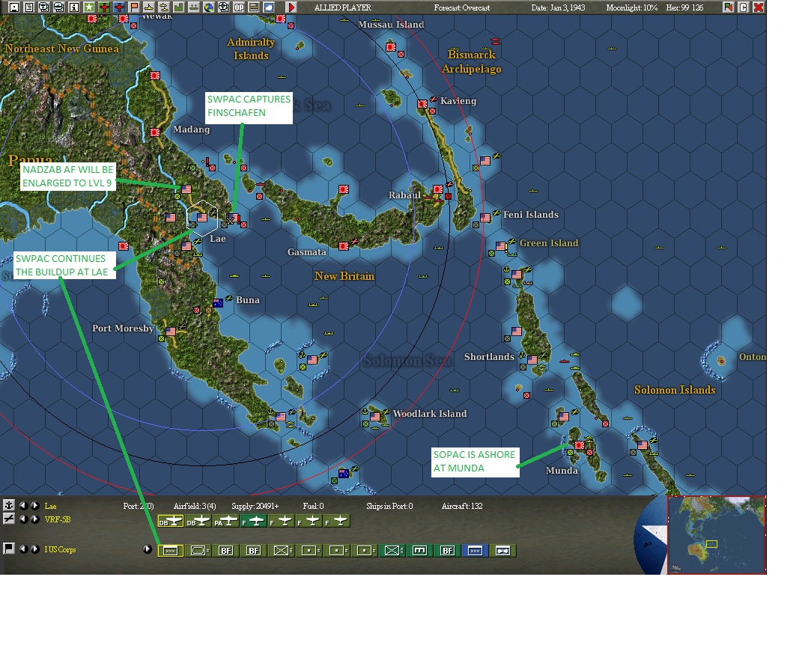This screenshot has width=811, height=672.
Task: Click the aircraft icon beside VRF-5B
Action: (x=9, y=519)
